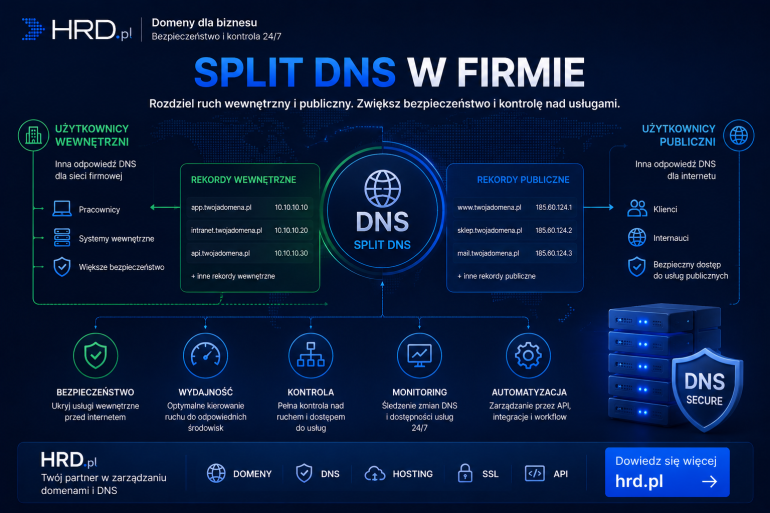Click 'Twój partner w zarządzaniu' footer text
770x513 pixels.
click(104, 478)
